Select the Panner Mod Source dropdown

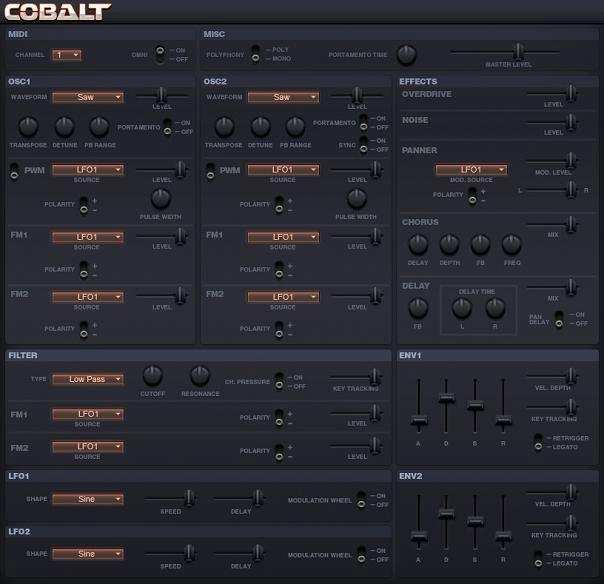pyautogui.click(x=470, y=170)
